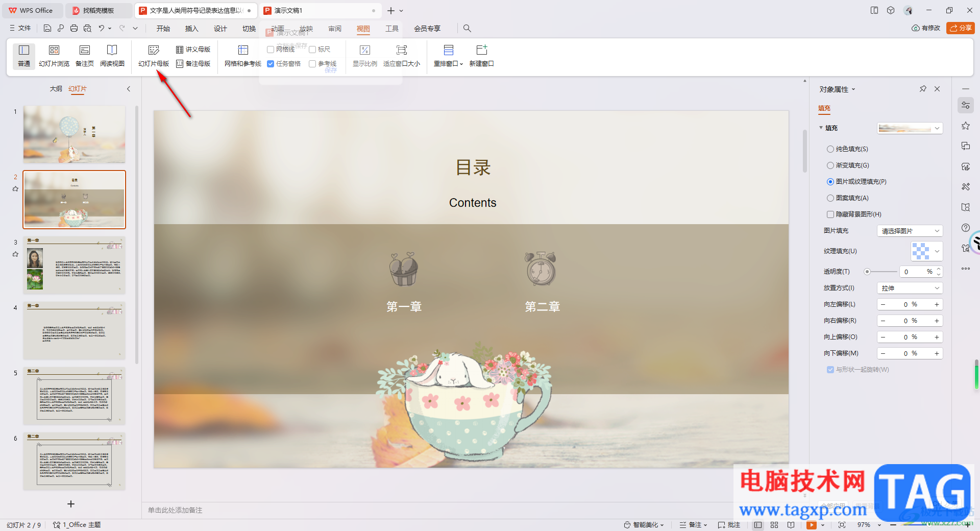Open Notes Page view (备注页)
This screenshot has height=531, width=980.
(85, 56)
